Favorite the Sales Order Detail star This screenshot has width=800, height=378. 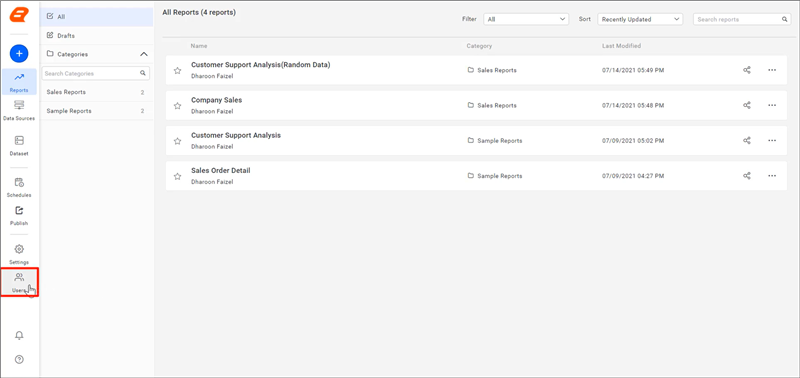pyautogui.click(x=178, y=176)
